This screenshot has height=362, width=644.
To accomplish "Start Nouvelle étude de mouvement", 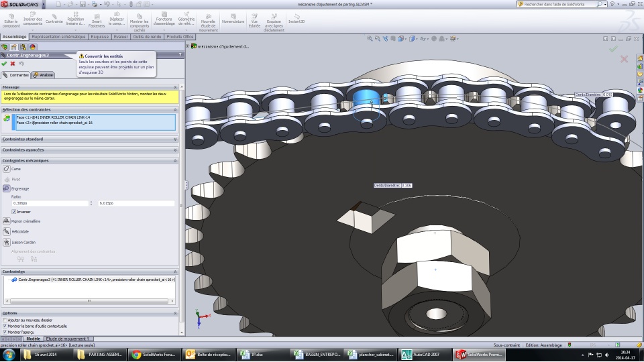I will click(208, 23).
